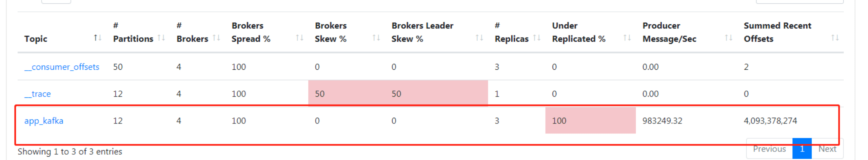Open the __consumer_offsets topic link
Image resolution: width=868 pixels, height=160 pixels.
tap(62, 67)
